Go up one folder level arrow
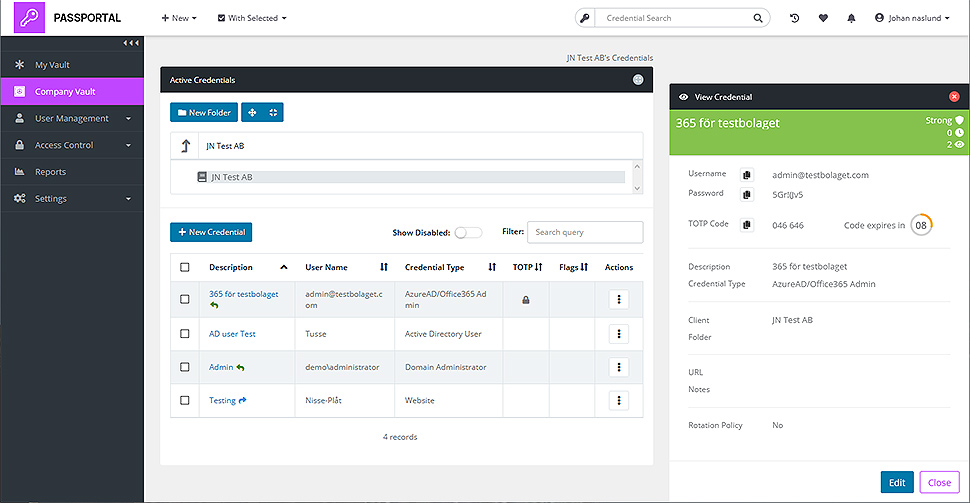 pos(186,146)
